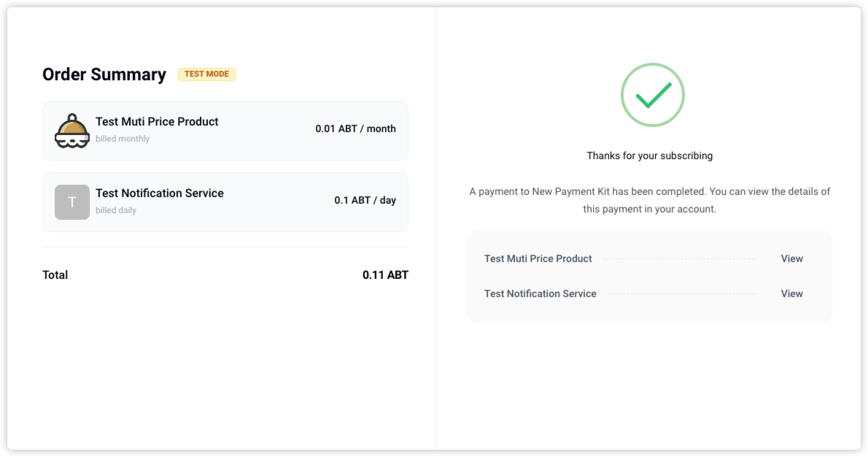Click the 0.01 ABT / month price

click(x=355, y=128)
